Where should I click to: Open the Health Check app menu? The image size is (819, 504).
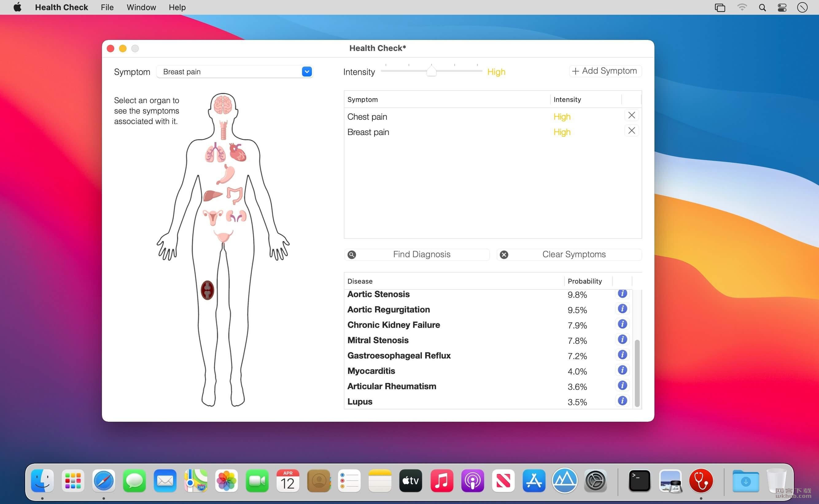[x=61, y=7]
